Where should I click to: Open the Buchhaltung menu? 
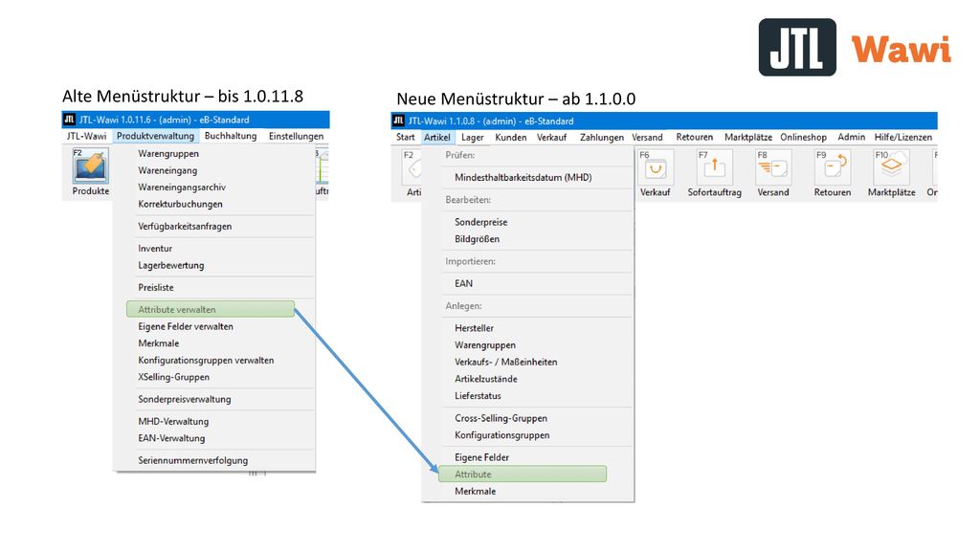231,136
